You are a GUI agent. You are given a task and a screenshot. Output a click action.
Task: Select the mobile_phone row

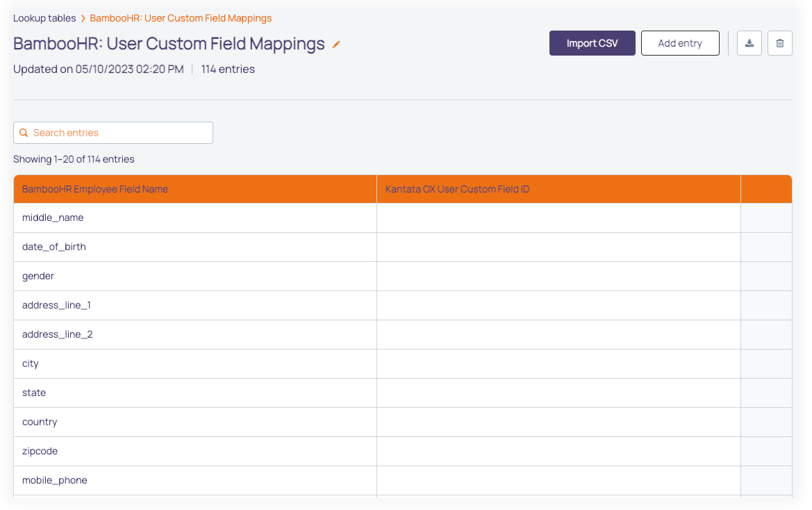[402, 481]
